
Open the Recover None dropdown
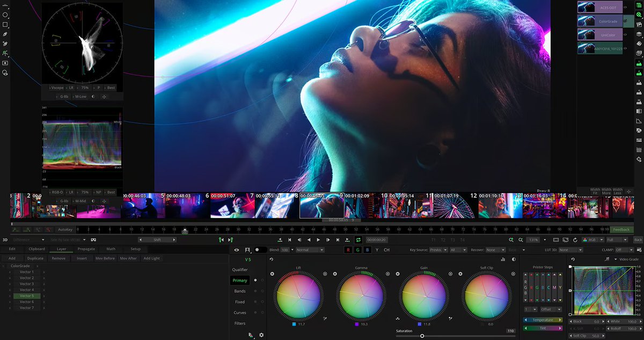(495, 250)
